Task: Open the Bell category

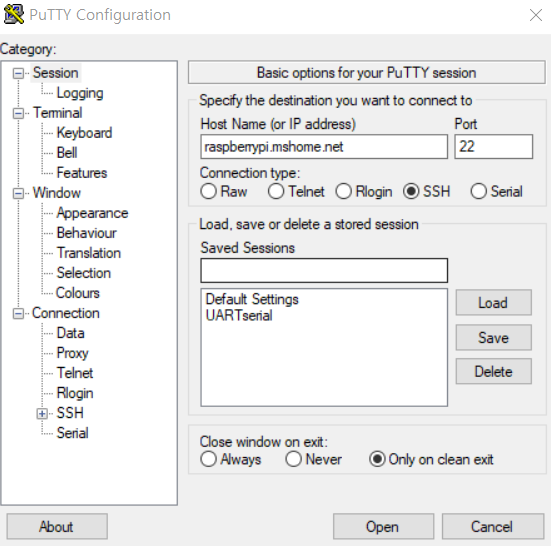Action: coord(67,153)
